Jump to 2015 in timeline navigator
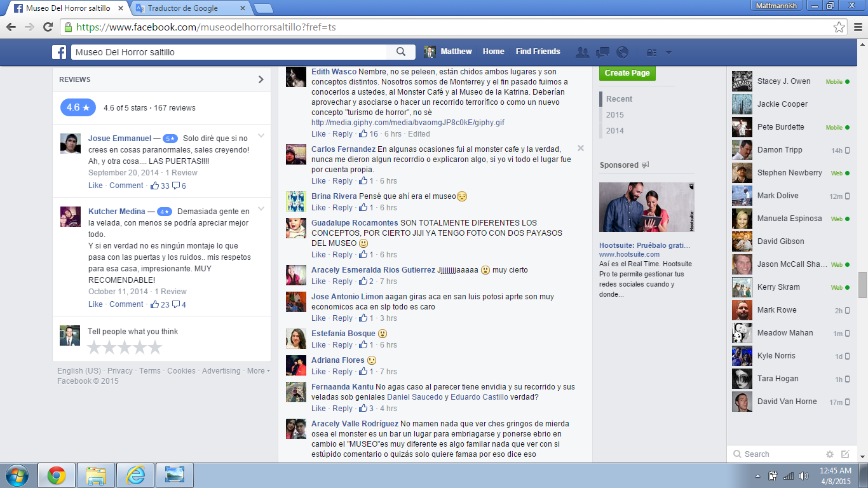 point(614,115)
